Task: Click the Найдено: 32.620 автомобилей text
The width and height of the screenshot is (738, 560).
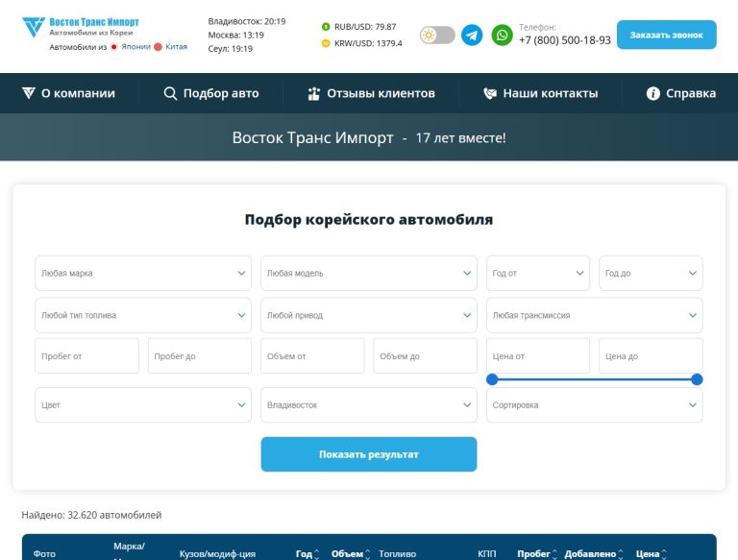Action: [92, 515]
